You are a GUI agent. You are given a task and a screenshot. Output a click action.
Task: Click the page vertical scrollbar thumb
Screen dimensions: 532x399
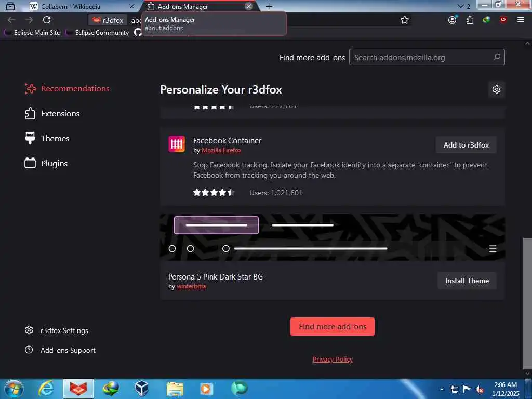pos(527,303)
